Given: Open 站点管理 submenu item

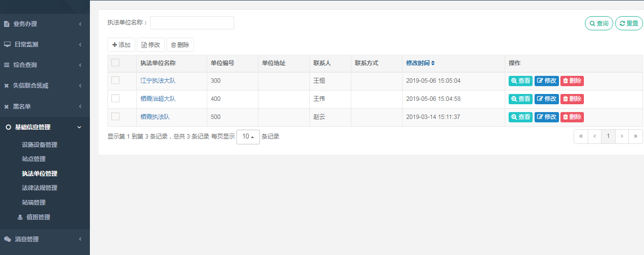Looking at the screenshot, I should (x=34, y=159).
